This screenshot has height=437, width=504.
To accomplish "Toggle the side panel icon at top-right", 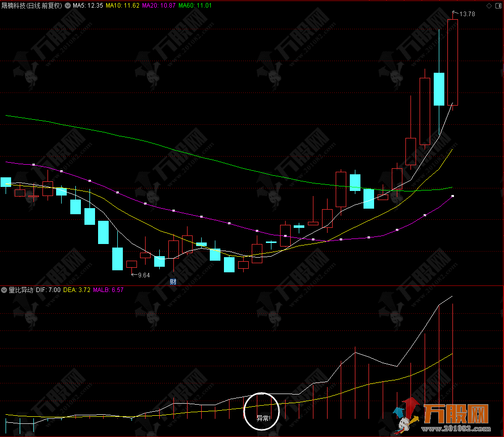I will 497,6.
